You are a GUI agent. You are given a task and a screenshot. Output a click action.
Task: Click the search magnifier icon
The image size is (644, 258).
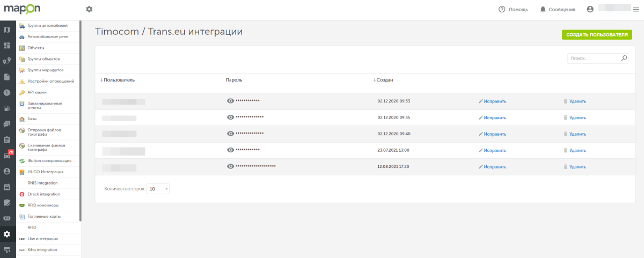coord(624,58)
